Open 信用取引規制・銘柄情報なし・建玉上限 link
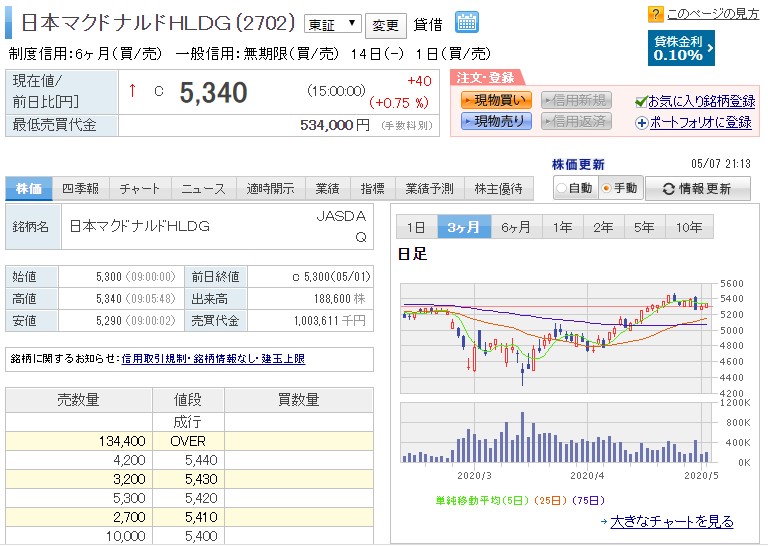This screenshot has height=547, width=768. 213,359
